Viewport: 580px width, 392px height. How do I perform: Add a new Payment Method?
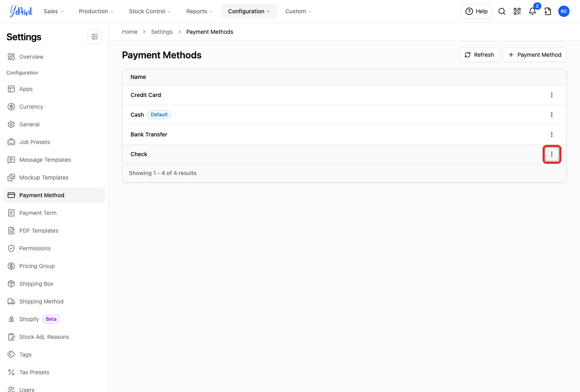pyautogui.click(x=534, y=55)
